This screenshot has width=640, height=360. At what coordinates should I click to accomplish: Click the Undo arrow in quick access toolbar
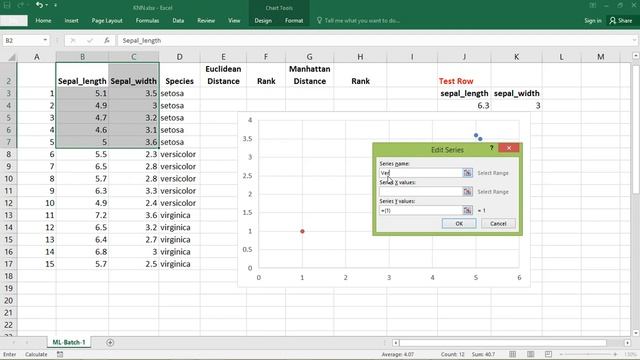click(39, 5)
